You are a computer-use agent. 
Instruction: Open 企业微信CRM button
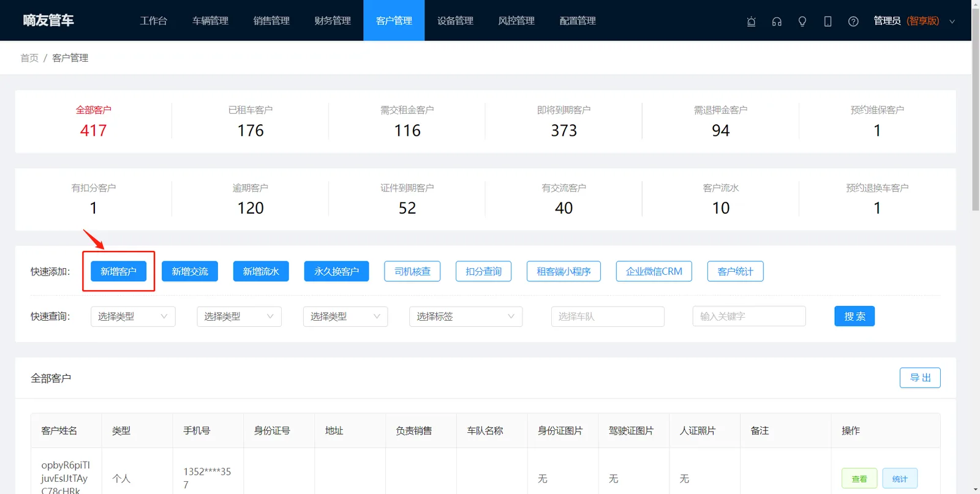point(654,271)
